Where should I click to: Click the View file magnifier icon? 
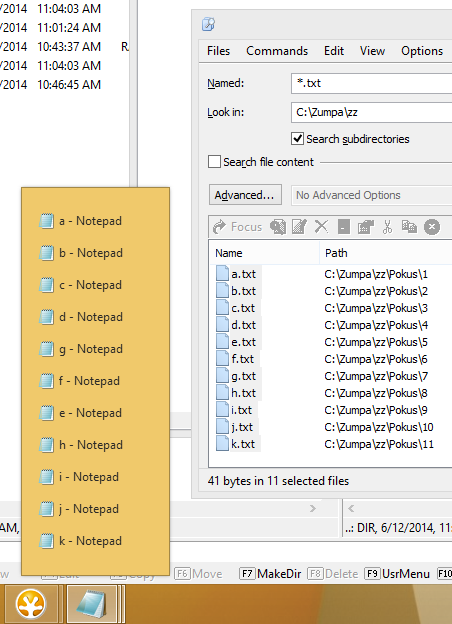tap(278, 227)
